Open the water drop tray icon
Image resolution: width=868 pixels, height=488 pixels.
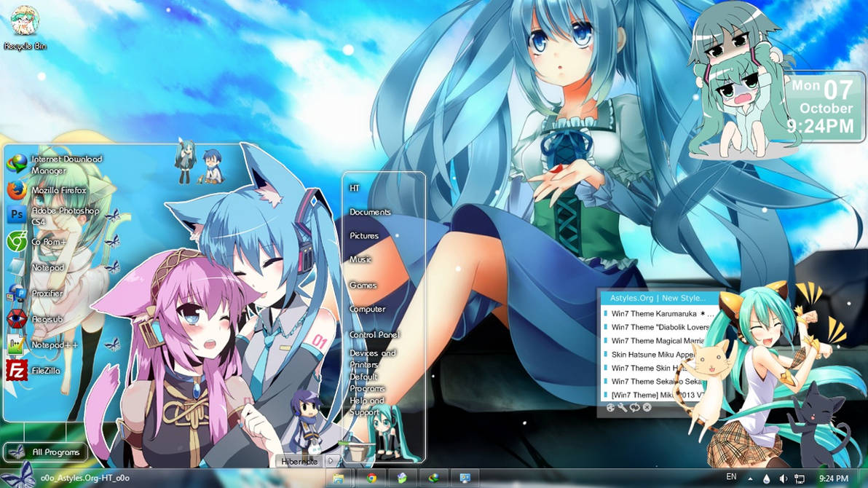point(766,479)
